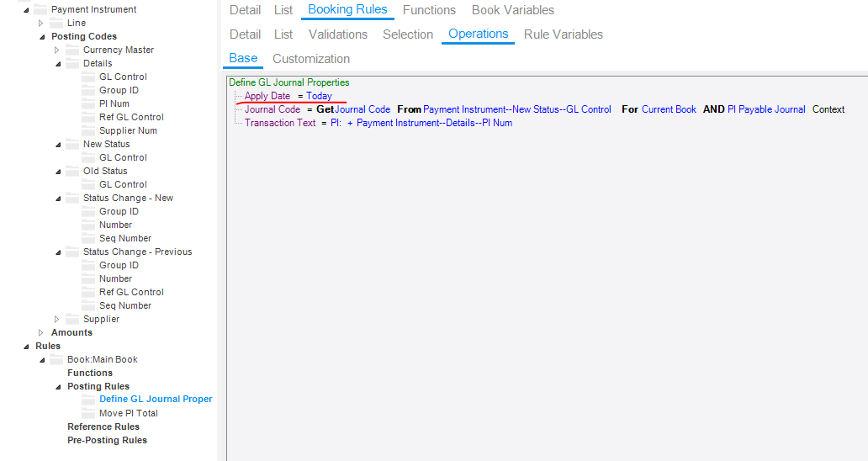Select the Move PI Total rule
This screenshot has height=461, width=868.
(129, 413)
